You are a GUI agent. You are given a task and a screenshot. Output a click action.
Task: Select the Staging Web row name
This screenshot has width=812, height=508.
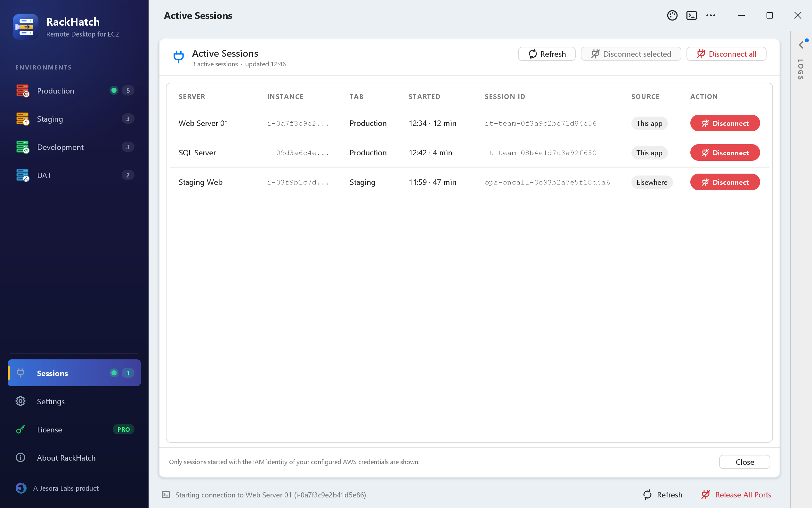pos(200,182)
